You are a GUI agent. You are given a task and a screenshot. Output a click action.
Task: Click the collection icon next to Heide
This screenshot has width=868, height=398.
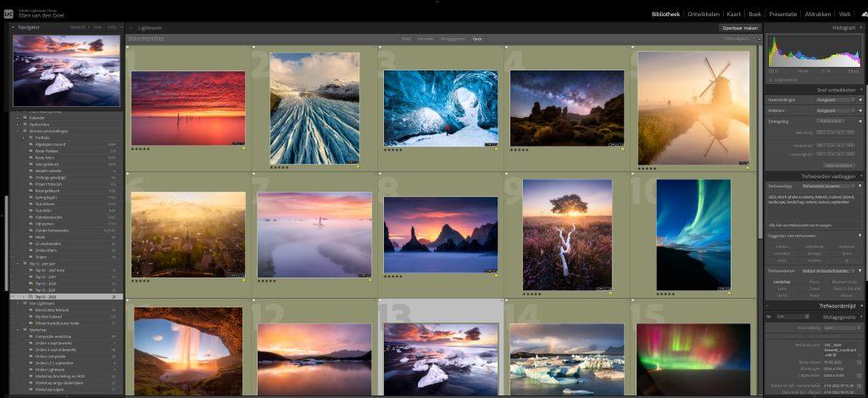point(31,237)
